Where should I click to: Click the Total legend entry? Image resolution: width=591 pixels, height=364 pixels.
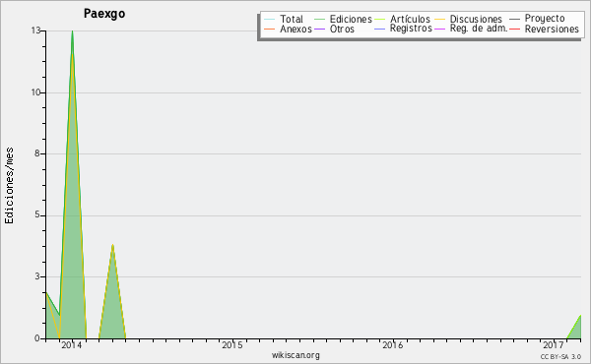pos(292,19)
